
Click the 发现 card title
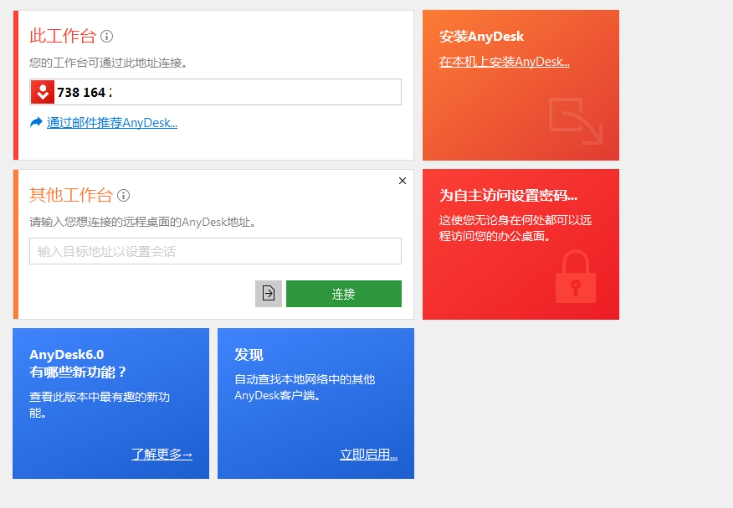[x=249, y=355]
